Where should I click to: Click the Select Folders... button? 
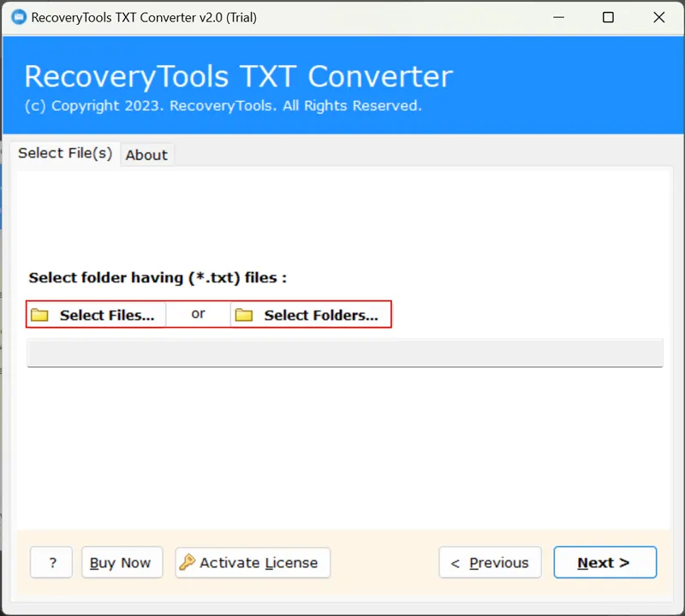[310, 314]
